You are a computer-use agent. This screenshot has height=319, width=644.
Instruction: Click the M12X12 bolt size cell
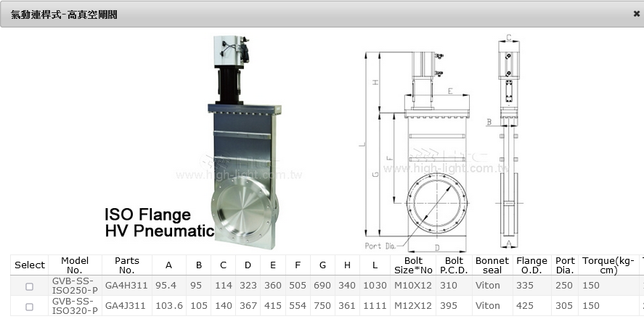(412, 306)
